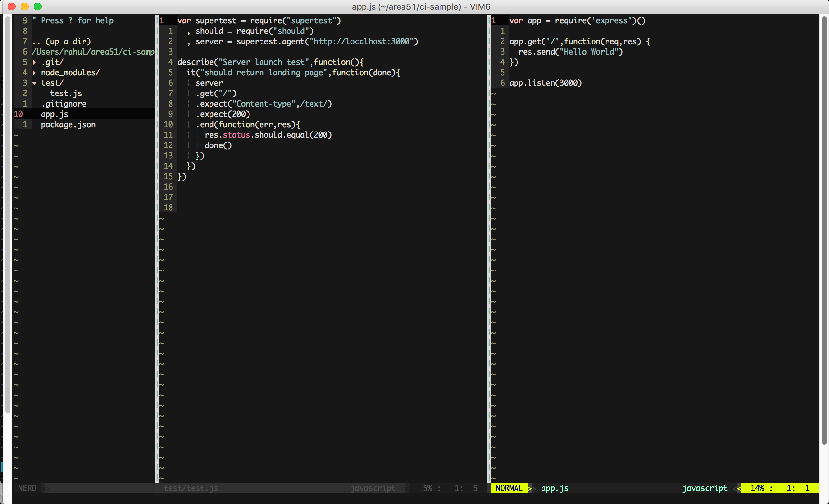829x504 pixels.
Task: Click the javascript filetype in right statusline
Action: (x=705, y=488)
